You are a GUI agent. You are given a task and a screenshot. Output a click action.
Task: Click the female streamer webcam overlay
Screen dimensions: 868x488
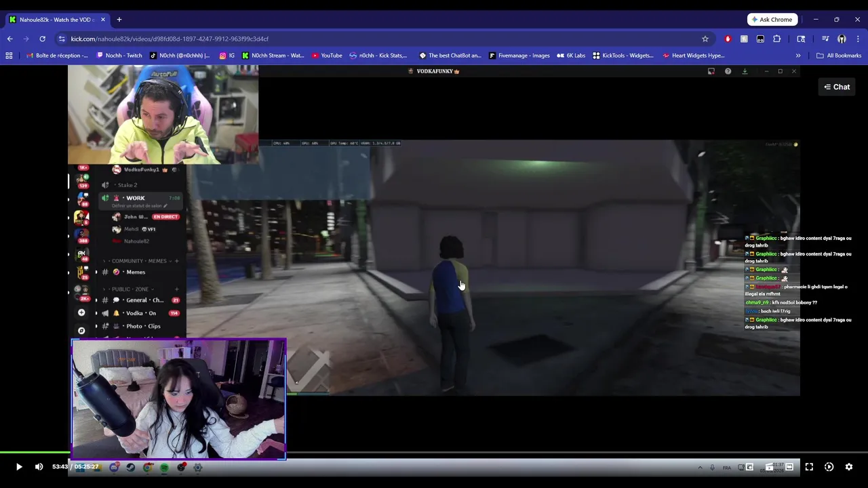(x=178, y=399)
